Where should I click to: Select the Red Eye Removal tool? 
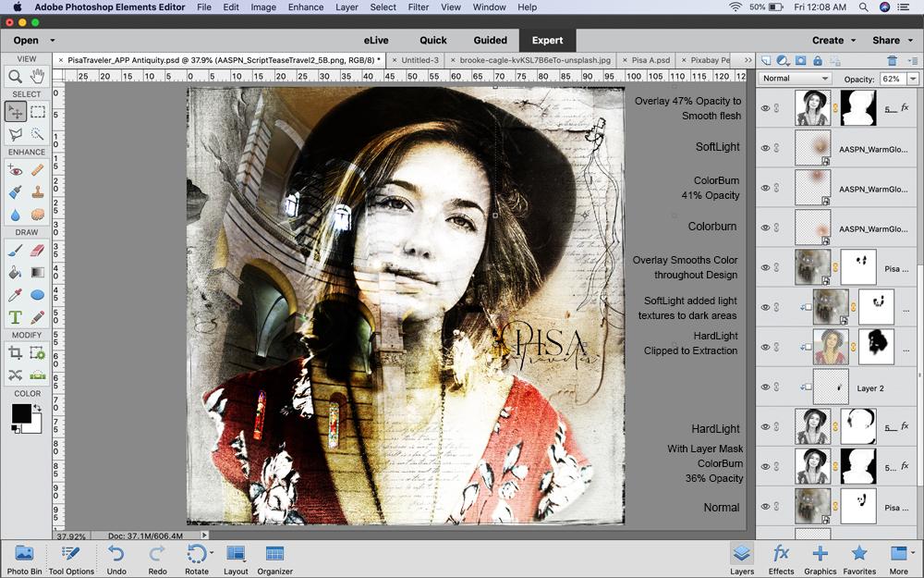click(x=16, y=170)
